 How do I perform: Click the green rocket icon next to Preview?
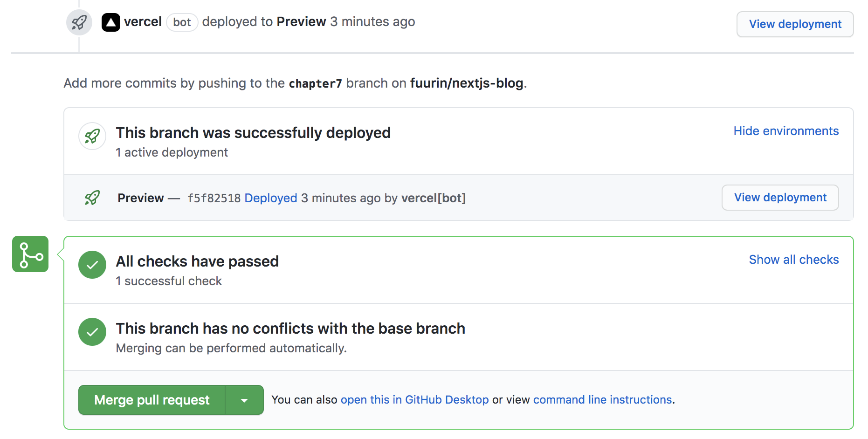click(92, 198)
